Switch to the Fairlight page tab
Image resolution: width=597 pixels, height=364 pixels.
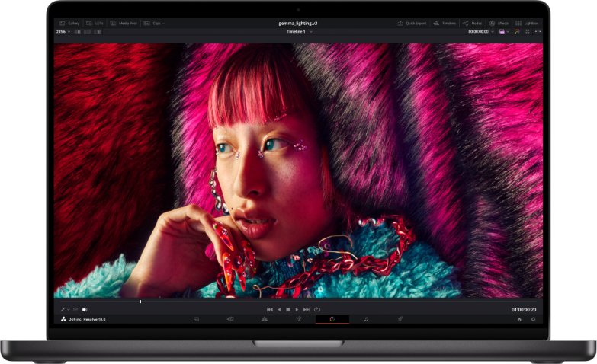point(366,320)
